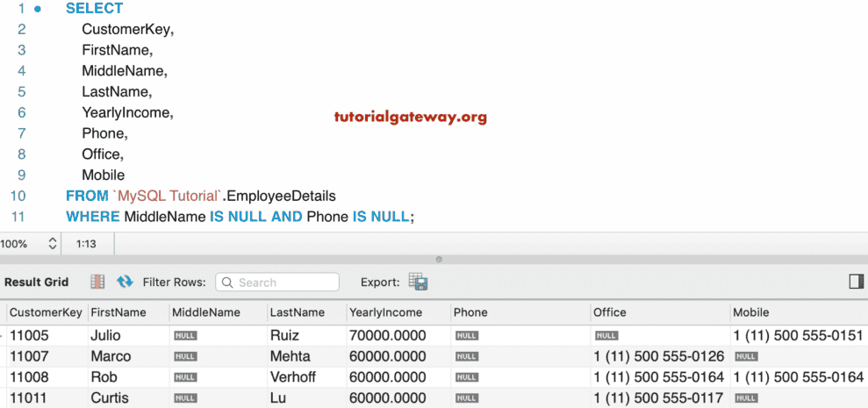Click the Result Grid label
The width and height of the screenshot is (868, 408).
coord(37,282)
